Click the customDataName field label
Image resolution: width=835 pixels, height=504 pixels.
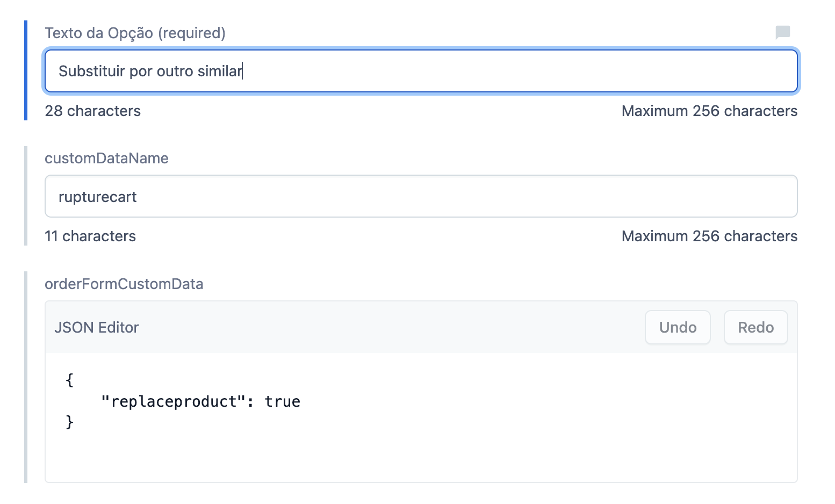[106, 159]
